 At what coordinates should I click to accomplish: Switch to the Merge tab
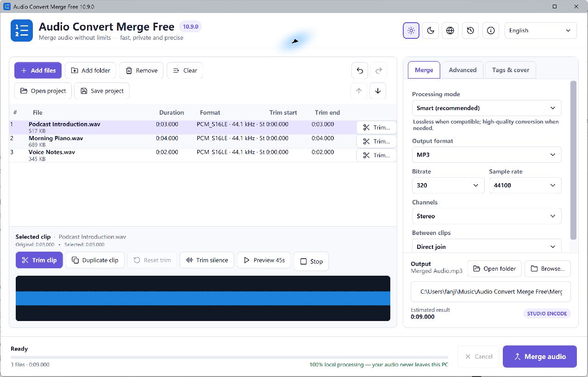(424, 70)
